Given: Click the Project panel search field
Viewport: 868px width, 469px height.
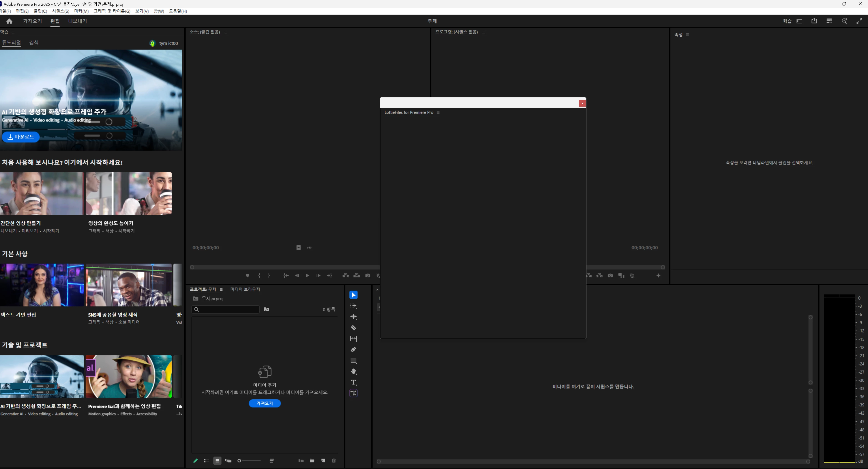Looking at the screenshot, I should 226,309.
